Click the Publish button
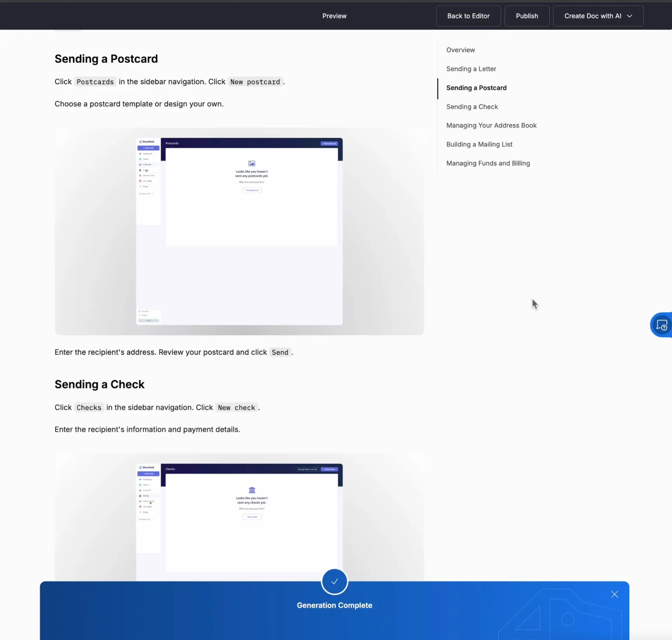This screenshot has width=672, height=640. (x=527, y=16)
